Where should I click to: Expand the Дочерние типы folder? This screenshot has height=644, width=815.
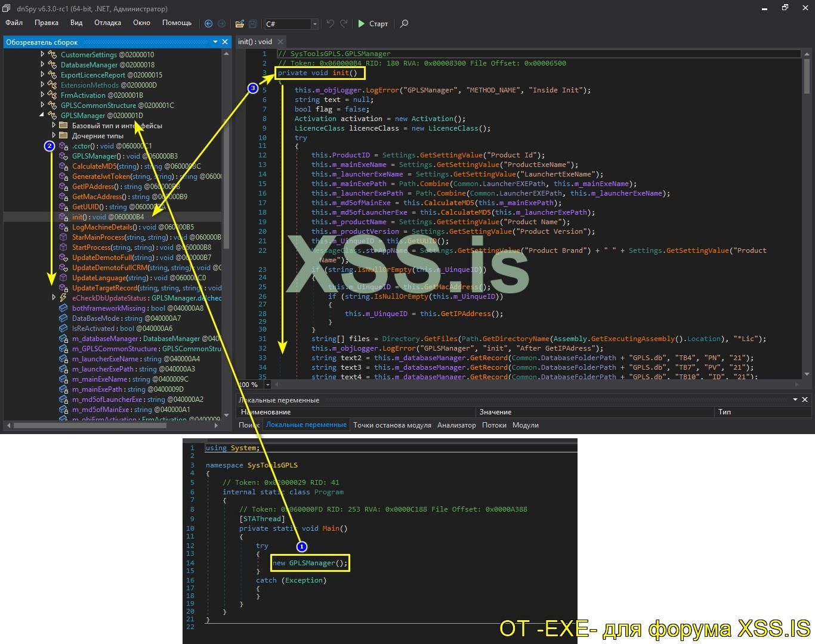click(x=54, y=135)
